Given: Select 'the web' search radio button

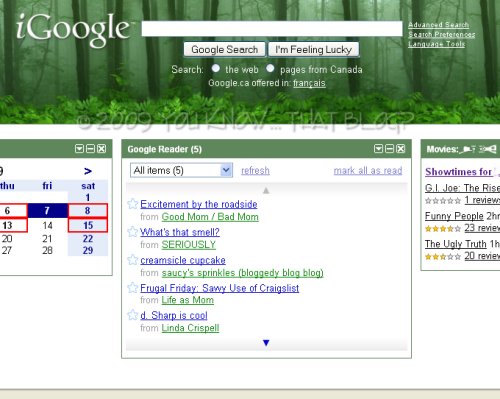Looking at the screenshot, I should click(x=216, y=68).
